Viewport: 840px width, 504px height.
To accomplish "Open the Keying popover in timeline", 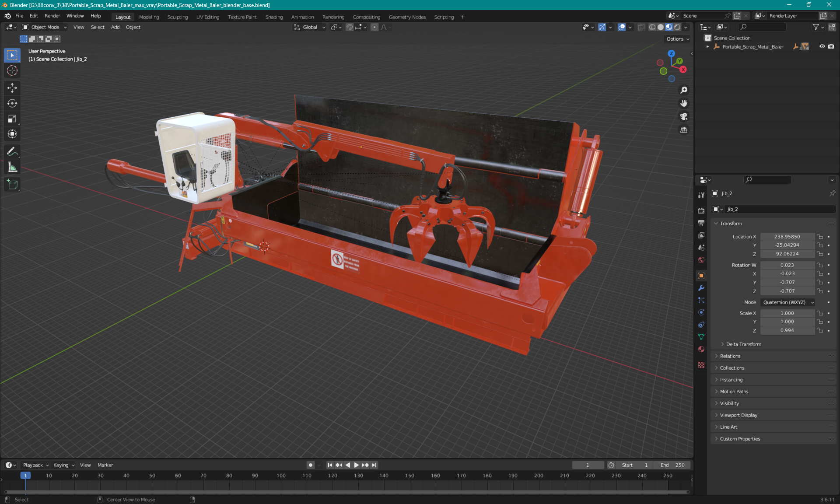I will pyautogui.click(x=64, y=465).
